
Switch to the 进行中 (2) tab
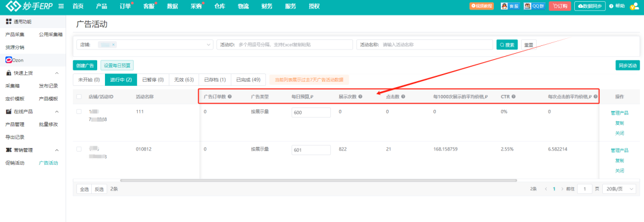click(x=120, y=80)
